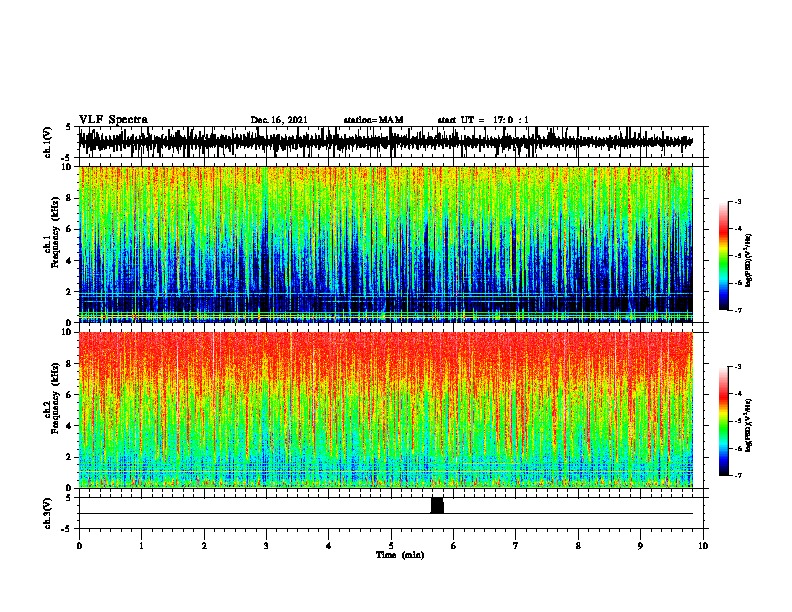Viewport: 792px width, 612px height.
Task: Click the black pulse in the ch.3 trace
Action: click(437, 505)
